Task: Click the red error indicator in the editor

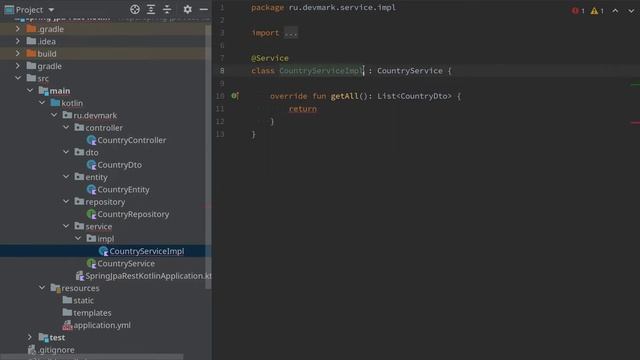Action: (578, 11)
